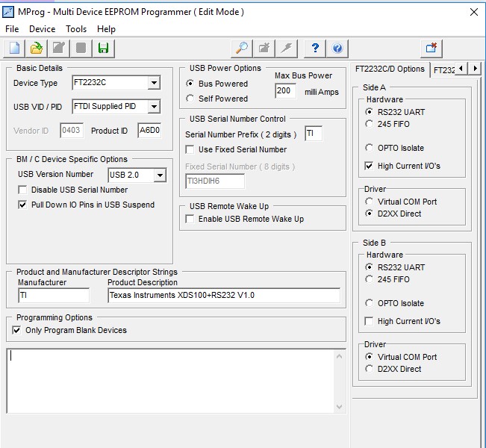Open the Device Type dropdown
This screenshot has width=486, height=448.
pos(154,83)
